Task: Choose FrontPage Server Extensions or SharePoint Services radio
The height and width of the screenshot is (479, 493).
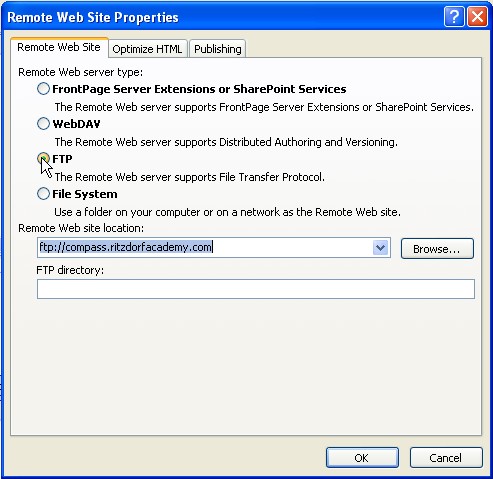Action: 43,89
